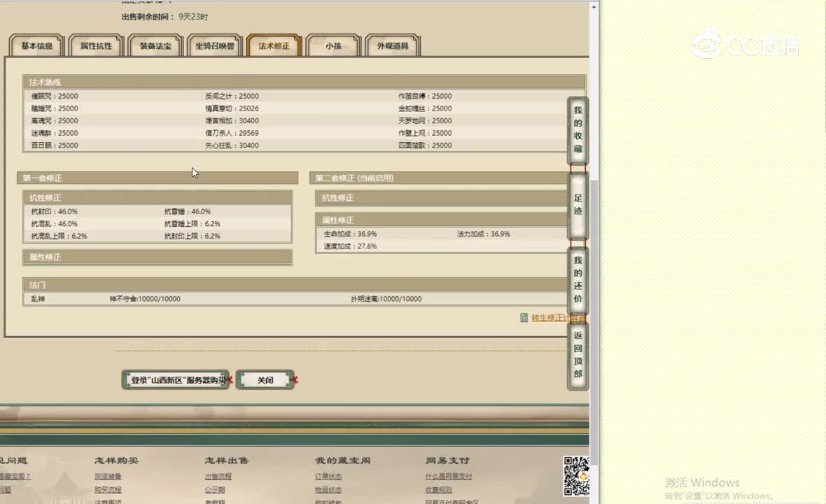Click the QR code image in footer
This screenshot has width=826, height=504.
click(576, 476)
